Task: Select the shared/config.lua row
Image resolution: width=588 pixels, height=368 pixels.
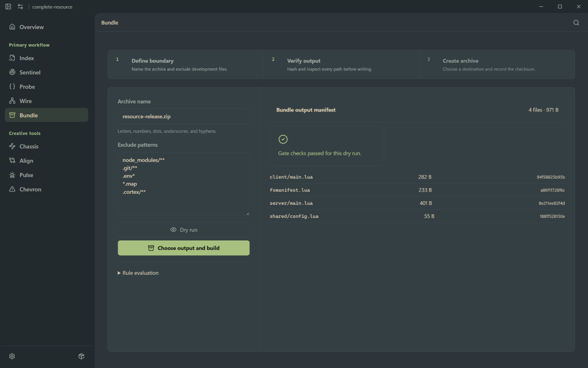Action: (417, 216)
